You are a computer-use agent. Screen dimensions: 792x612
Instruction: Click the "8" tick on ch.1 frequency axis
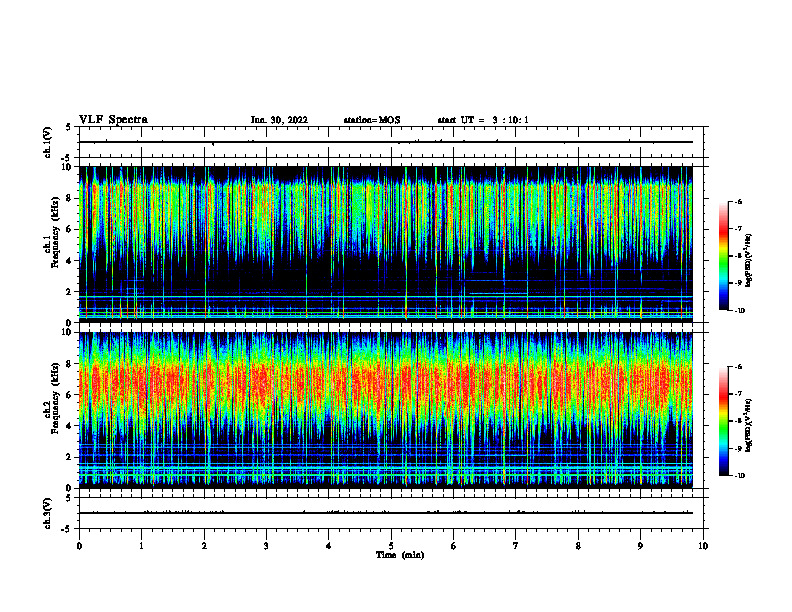click(70, 198)
